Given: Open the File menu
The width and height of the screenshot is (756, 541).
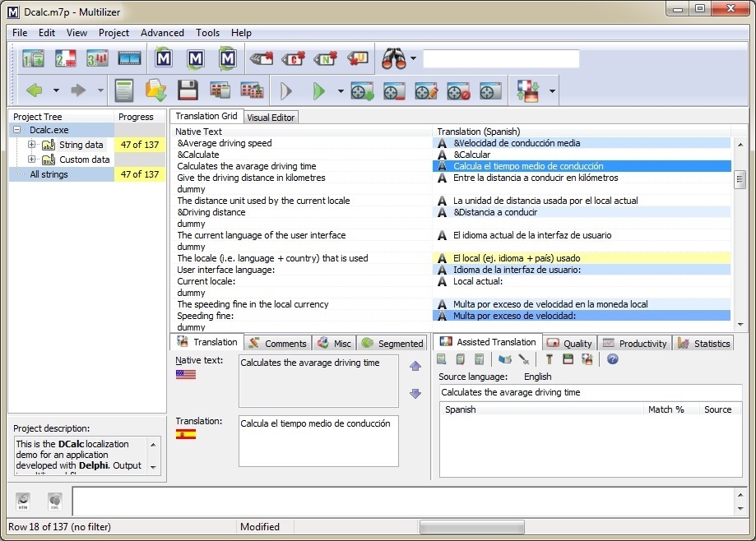Looking at the screenshot, I should point(20,33).
